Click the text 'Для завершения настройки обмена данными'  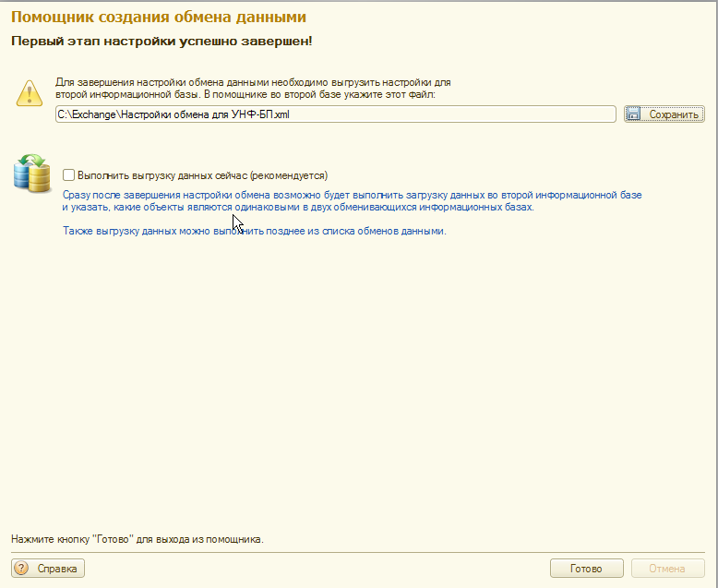point(162,82)
